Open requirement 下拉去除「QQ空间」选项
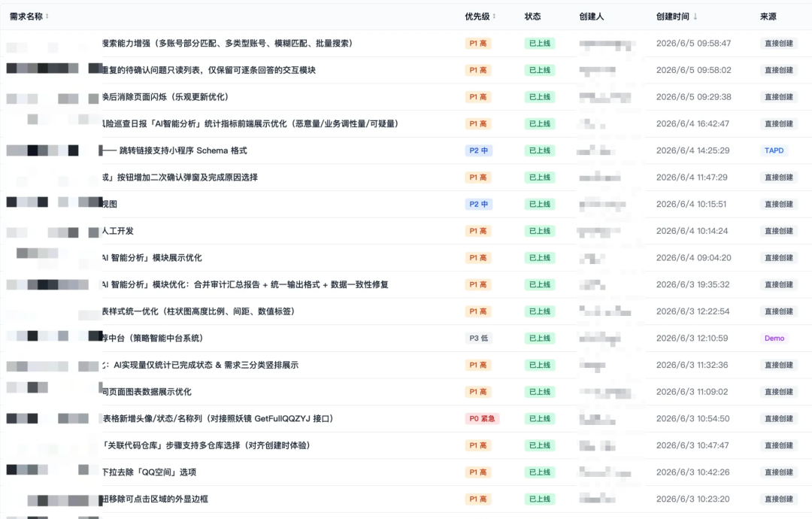 149,472
